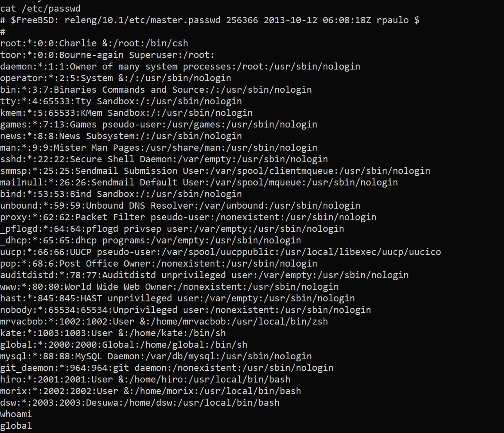
Task: Click the 'cat /etc/passwd' command line
Action: point(41,8)
